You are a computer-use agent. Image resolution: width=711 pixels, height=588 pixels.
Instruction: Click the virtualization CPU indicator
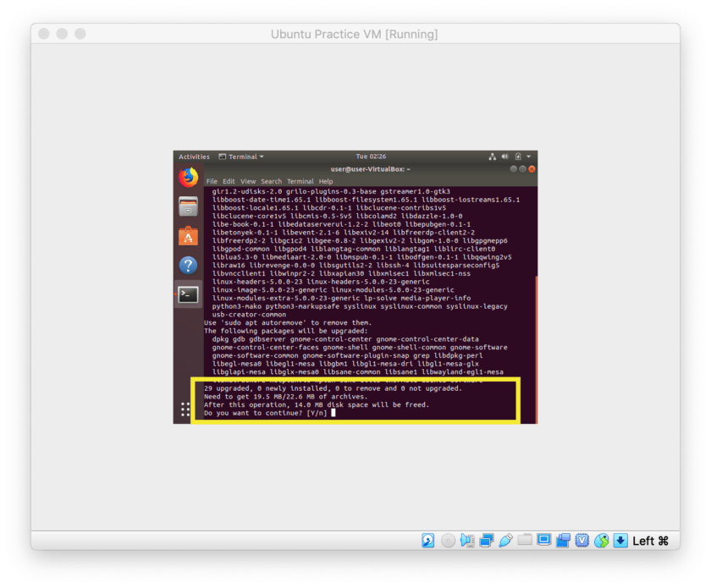(581, 541)
